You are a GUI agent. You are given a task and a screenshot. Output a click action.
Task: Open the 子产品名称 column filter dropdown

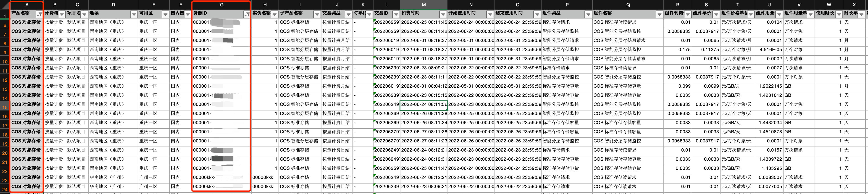317,14
